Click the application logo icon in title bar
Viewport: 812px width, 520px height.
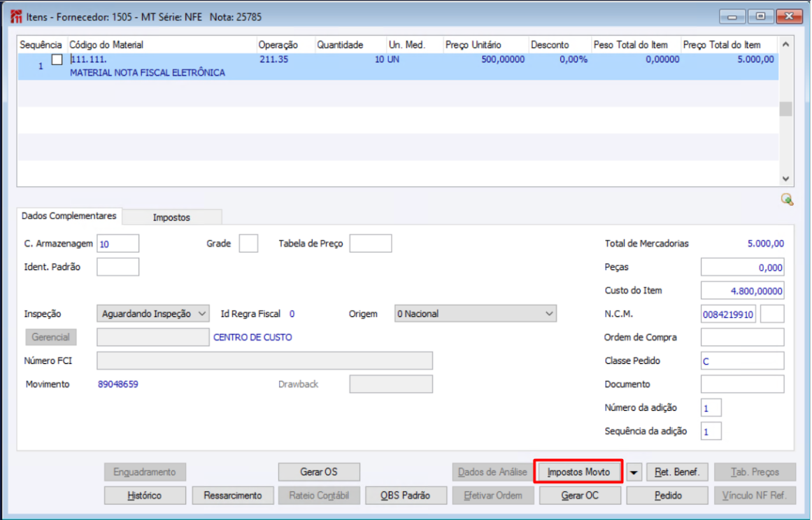16,17
